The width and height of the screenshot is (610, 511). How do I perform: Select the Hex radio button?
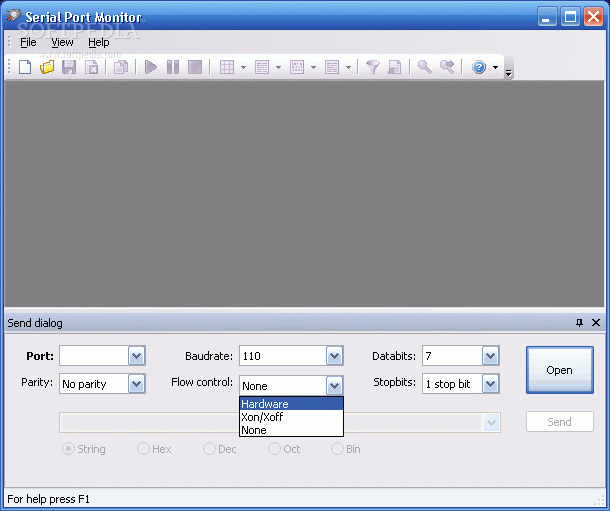pos(143,449)
